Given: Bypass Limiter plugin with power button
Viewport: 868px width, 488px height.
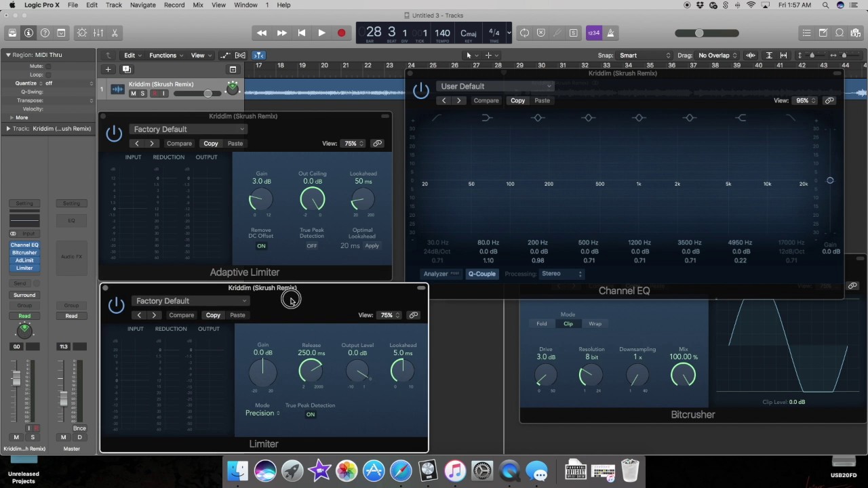Looking at the screenshot, I should click(117, 305).
